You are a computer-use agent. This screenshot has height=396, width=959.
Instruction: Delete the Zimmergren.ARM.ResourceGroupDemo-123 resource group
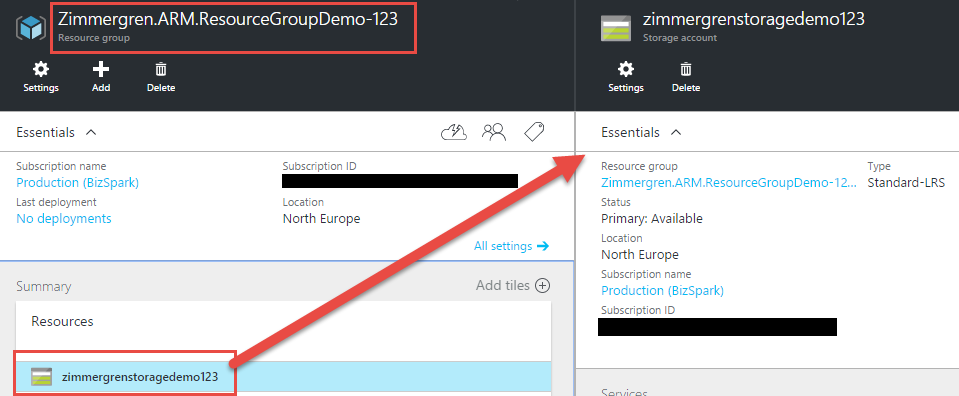coord(161,77)
